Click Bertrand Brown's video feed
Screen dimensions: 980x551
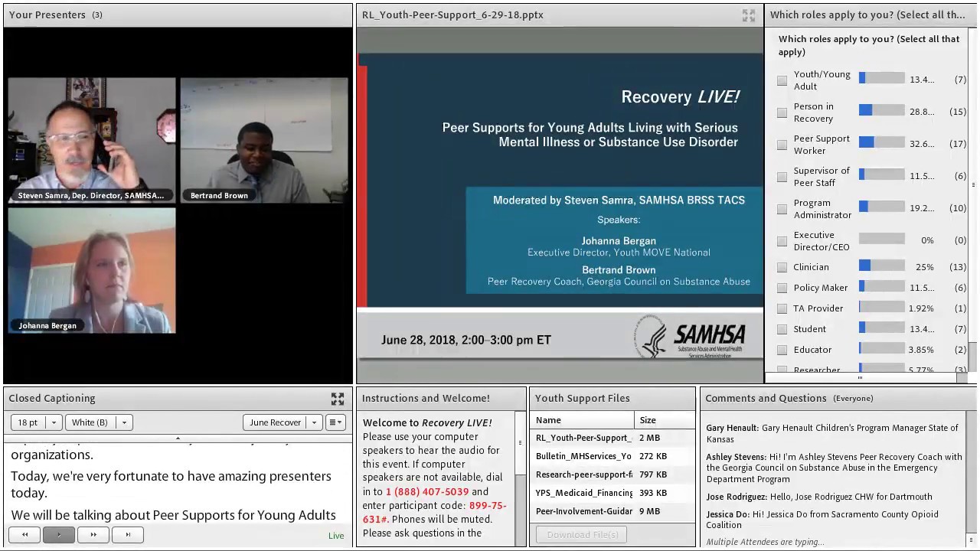coord(263,140)
